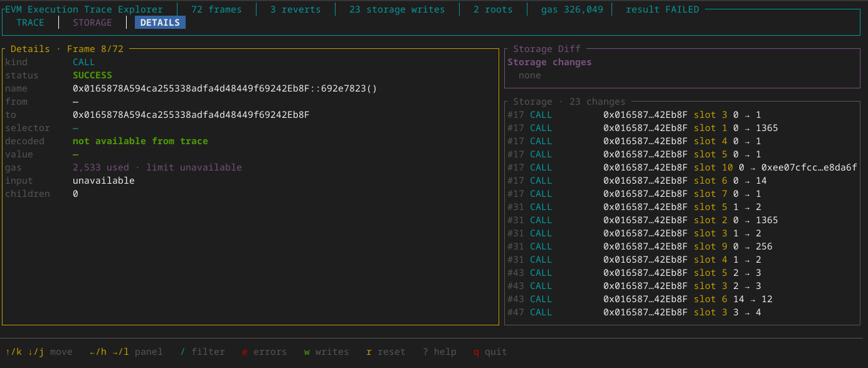Click the '2 roots' header stat

pyautogui.click(x=493, y=9)
